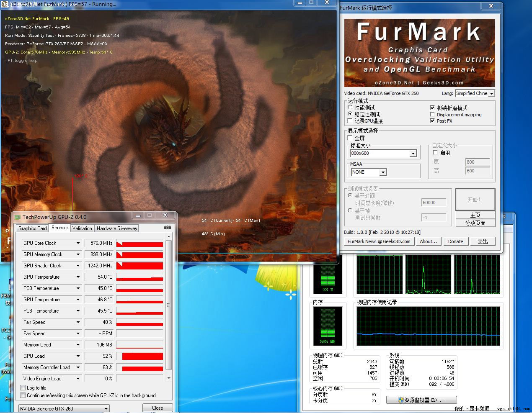Viewport: 532px width, 413px height.
Task: Click the About... button
Action: click(429, 241)
